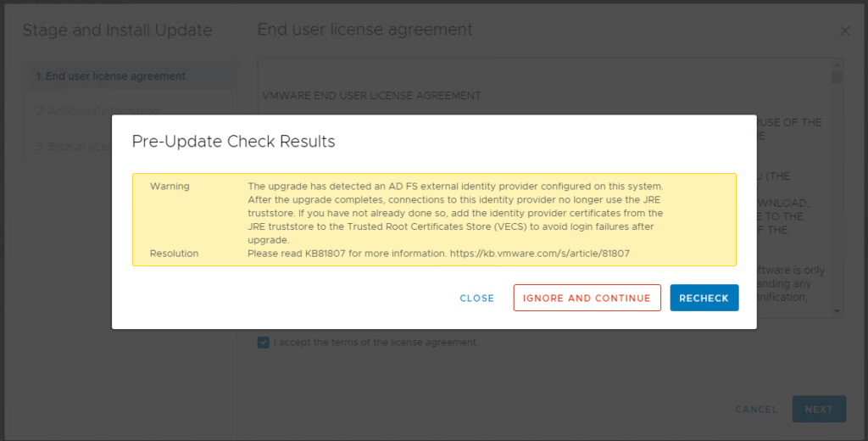Click the Pre-Update Check Results heading
868x441 pixels.
click(233, 142)
